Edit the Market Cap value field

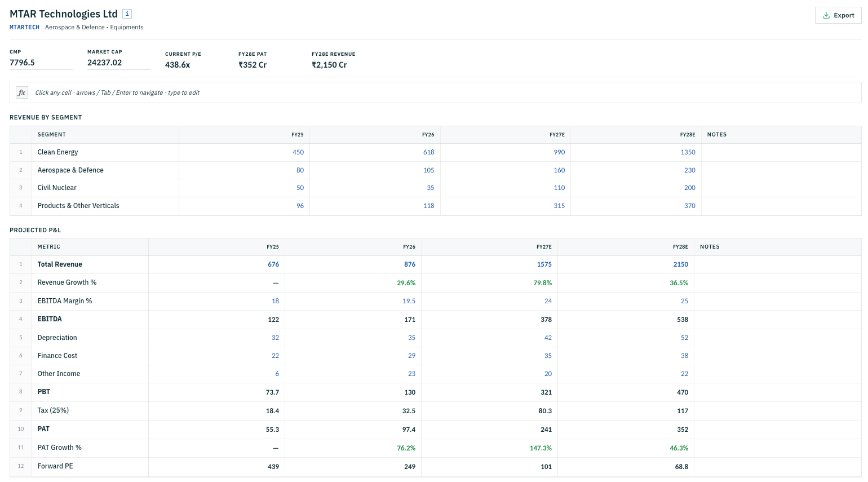tap(118, 63)
